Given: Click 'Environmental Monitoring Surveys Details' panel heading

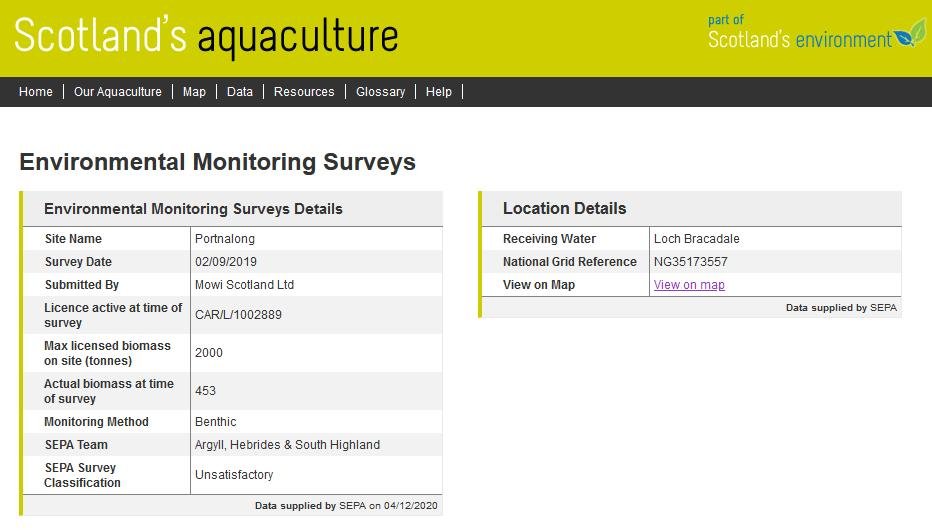Looking at the screenshot, I should click(193, 209).
